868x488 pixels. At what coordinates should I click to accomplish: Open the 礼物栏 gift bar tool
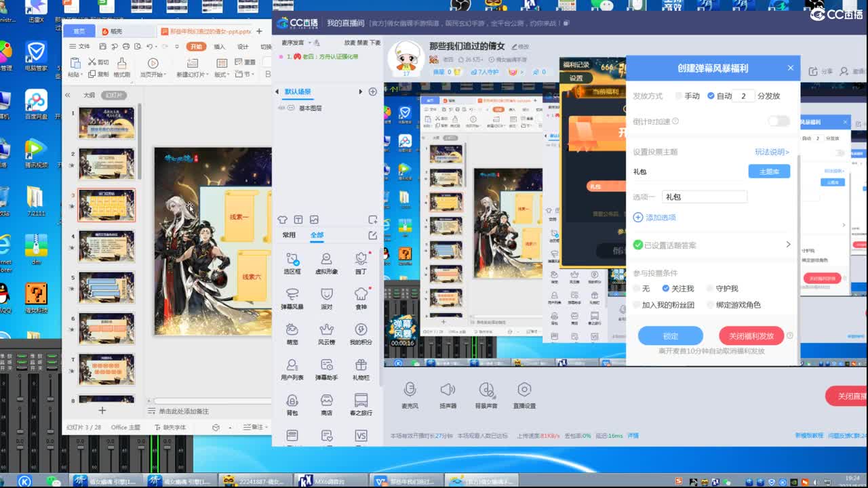361,369
